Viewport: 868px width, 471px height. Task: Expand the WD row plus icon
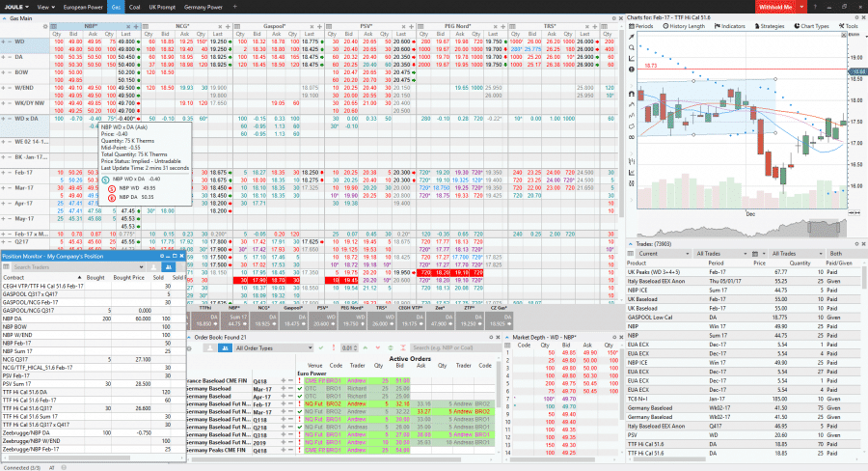pos(3,42)
